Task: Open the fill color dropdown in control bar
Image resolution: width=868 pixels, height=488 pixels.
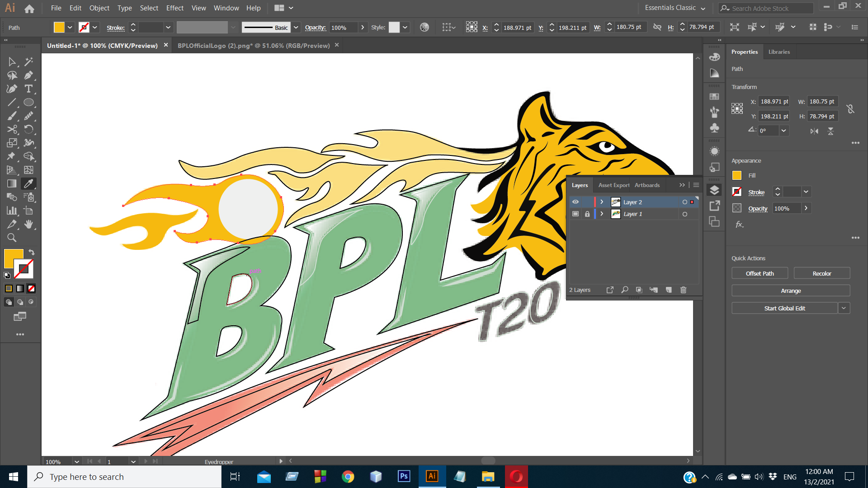Action: tap(70, 28)
